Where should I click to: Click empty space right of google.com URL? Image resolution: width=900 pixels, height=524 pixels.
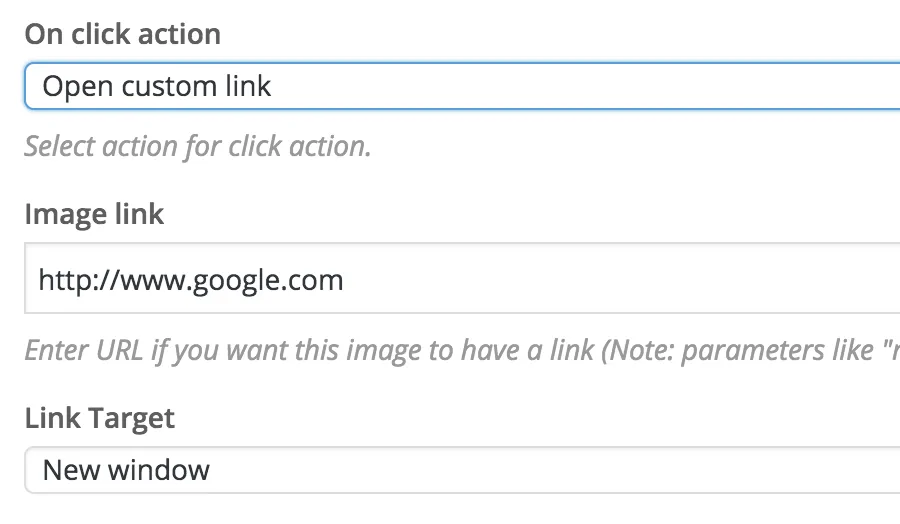(x=620, y=280)
